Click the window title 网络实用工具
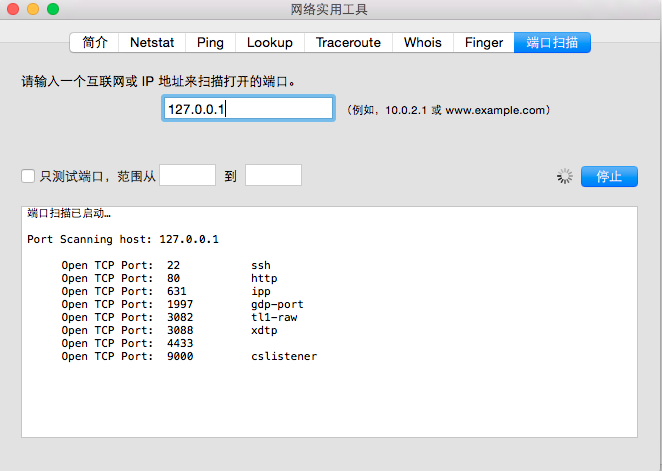Screen dimensions: 662x471 pos(329,9)
